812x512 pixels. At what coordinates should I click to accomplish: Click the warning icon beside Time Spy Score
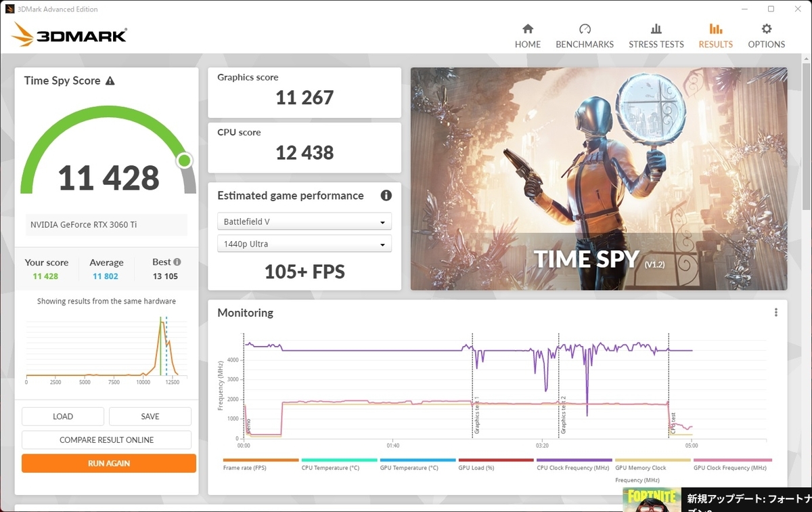point(112,80)
